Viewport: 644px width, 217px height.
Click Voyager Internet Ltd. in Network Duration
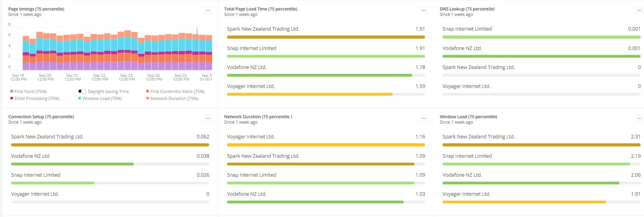pos(250,137)
